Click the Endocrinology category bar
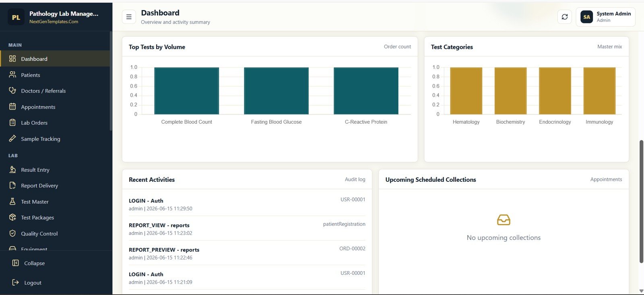This screenshot has width=644, height=295. [555, 91]
